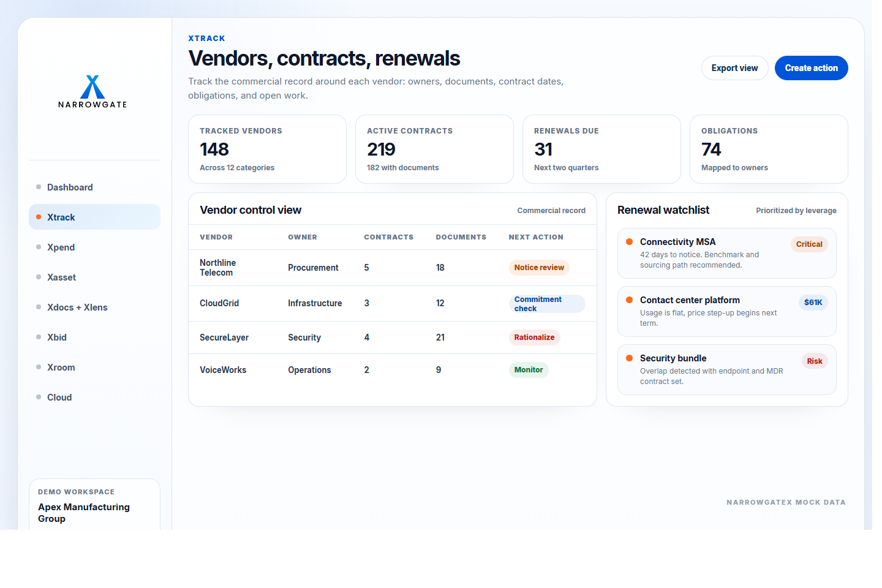Open the Security bundle watchlist card
The width and height of the screenshot is (882, 588).
[727, 370]
